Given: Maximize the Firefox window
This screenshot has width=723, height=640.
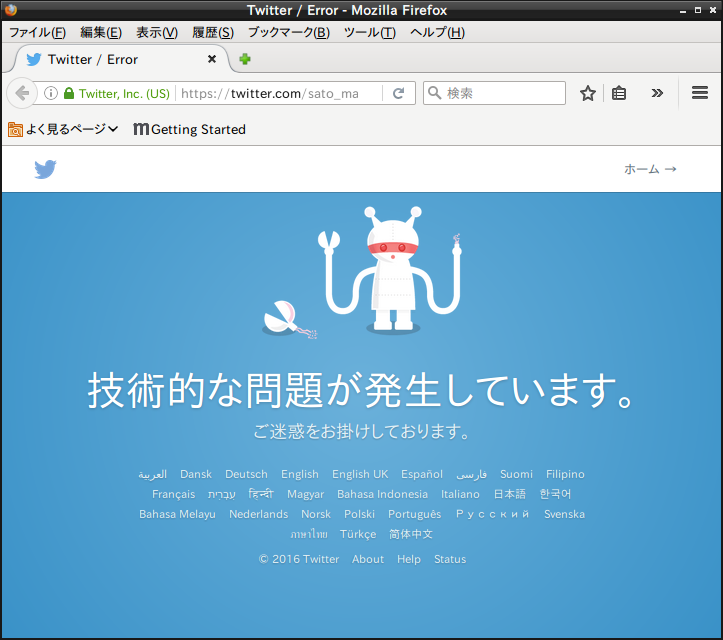Looking at the screenshot, I should [x=698, y=10].
